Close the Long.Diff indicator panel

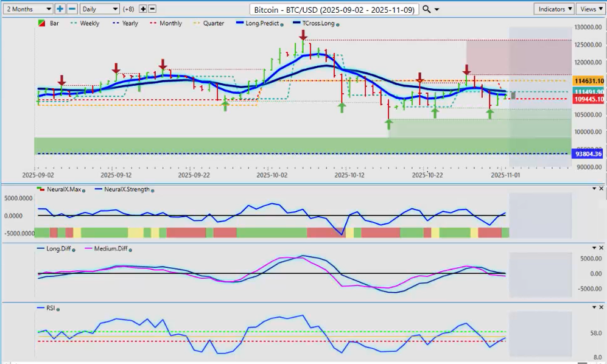click(x=602, y=248)
